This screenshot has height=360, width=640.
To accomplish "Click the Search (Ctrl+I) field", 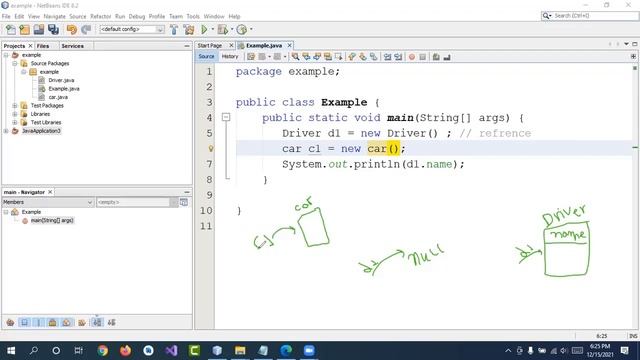I will (589, 16).
